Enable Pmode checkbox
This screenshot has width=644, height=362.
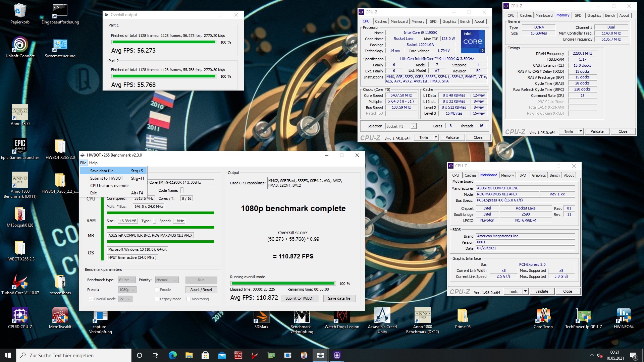[157, 290]
